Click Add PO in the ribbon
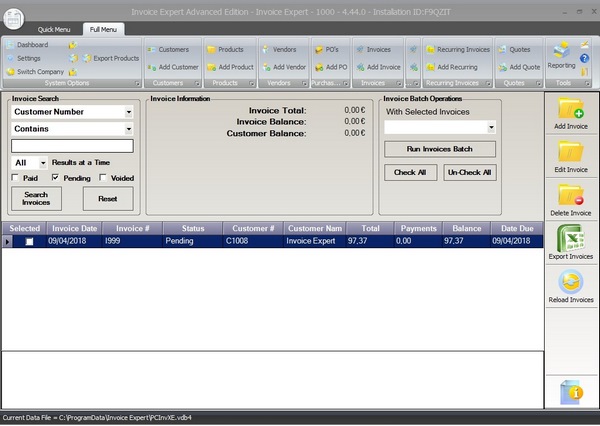 coord(331,67)
